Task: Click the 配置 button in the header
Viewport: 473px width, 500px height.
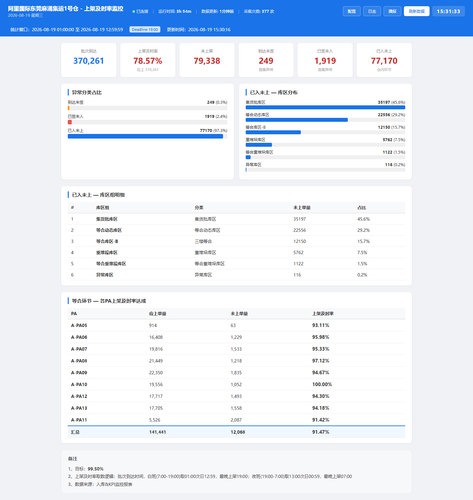Action: [x=351, y=11]
